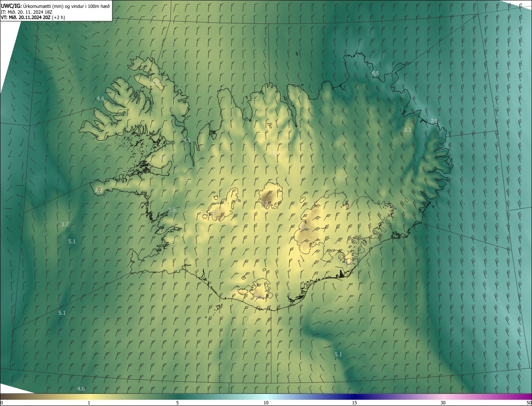Image resolution: width=532 pixels, height=406 pixels.
Task: Click the 3.3 value label on the map
Action: (407, 130)
